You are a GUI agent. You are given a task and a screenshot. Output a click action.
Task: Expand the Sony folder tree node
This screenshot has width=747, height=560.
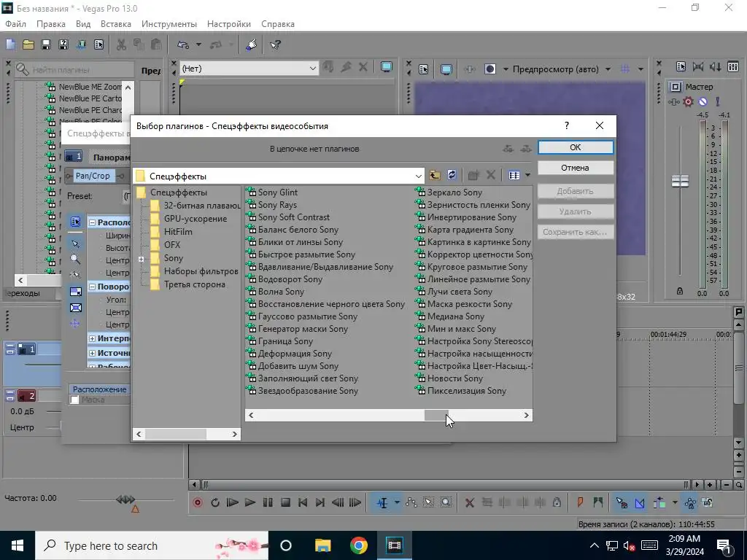click(141, 259)
